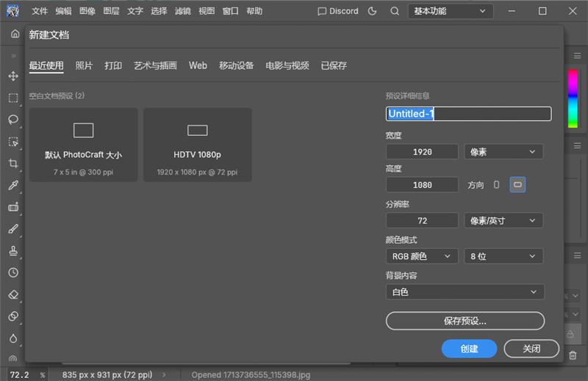Image resolution: width=588 pixels, height=381 pixels.
Task: Open the 文件 menu
Action: 40,11
